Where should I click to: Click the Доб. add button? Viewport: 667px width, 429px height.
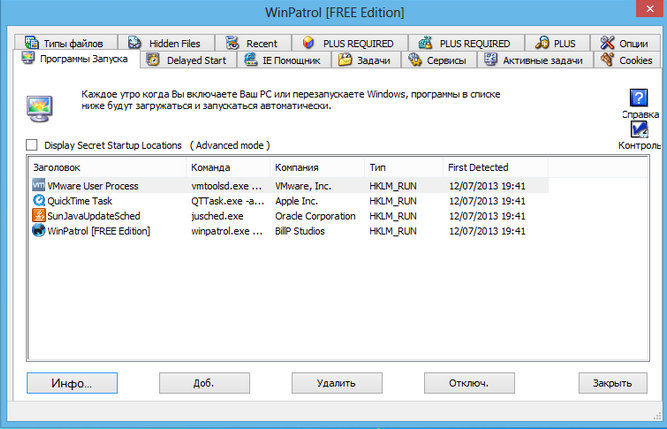click(204, 383)
